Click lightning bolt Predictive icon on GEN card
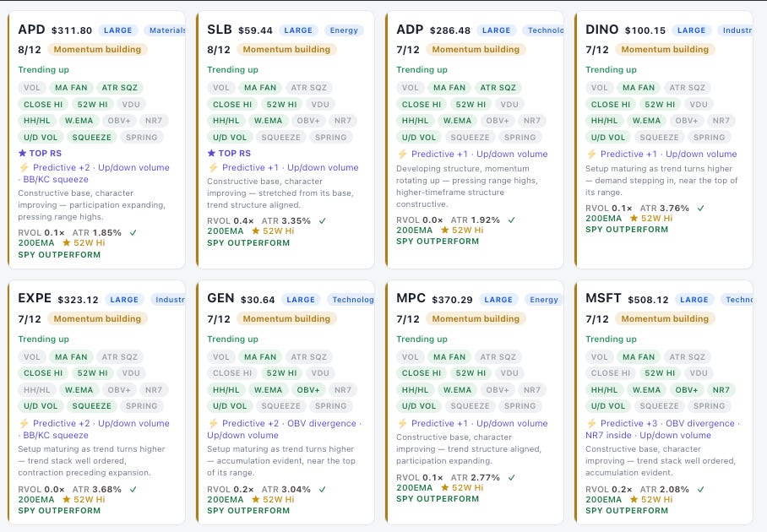Screen dimensions: 767x532 [213, 423]
